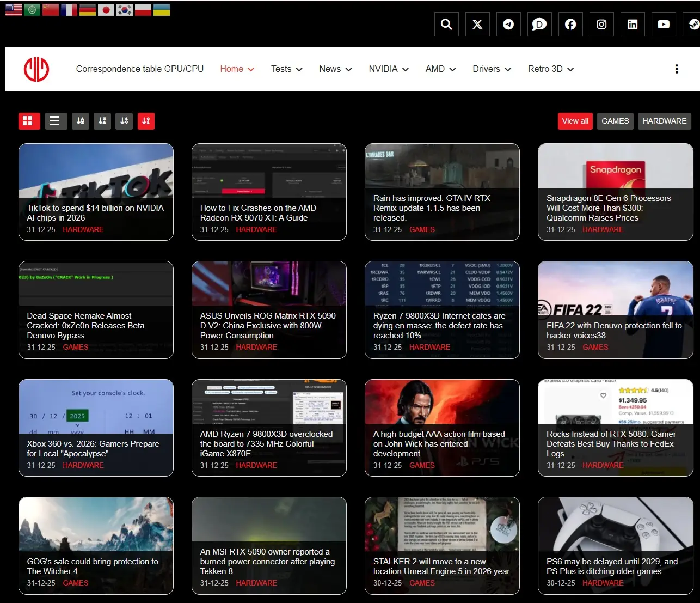Open the ASUS ROG Matrix RTX 5090 article
This screenshot has width=700, height=603.
coord(268,326)
